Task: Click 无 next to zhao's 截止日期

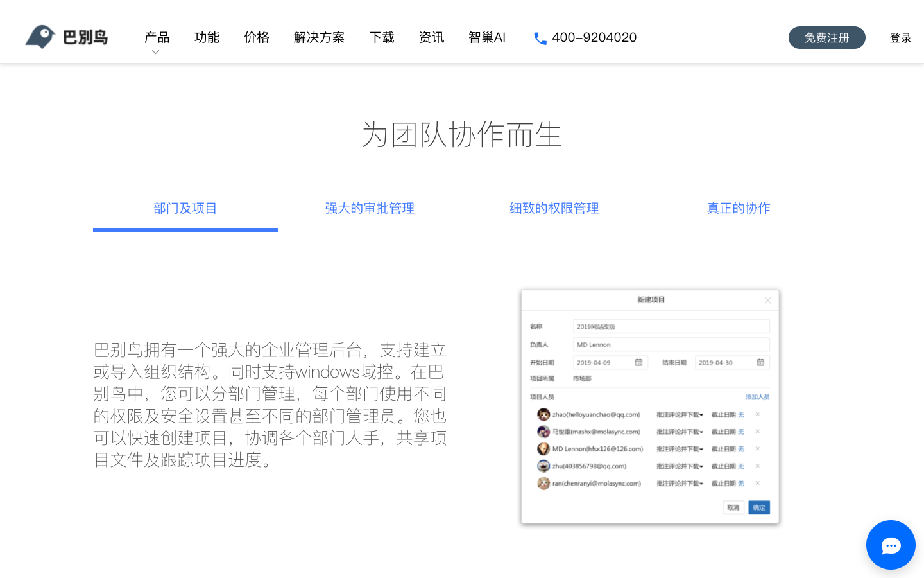Action: coord(741,414)
